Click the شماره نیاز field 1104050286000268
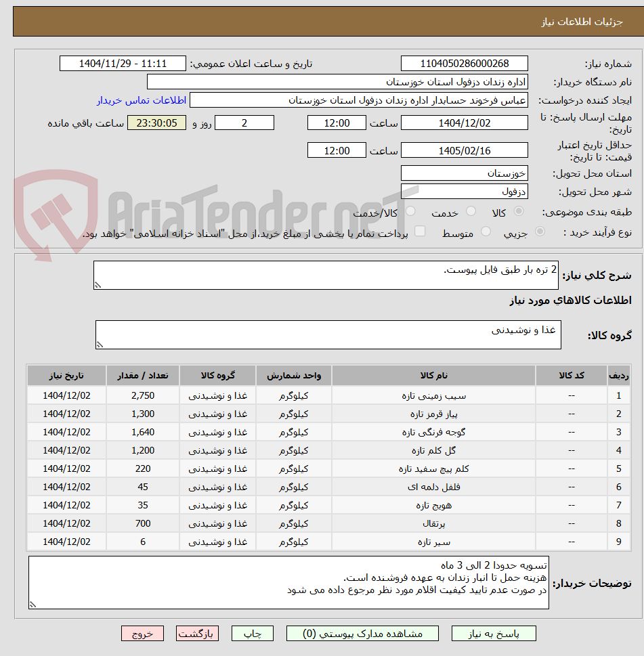Image resolution: width=644 pixels, height=656 pixels. point(465,64)
